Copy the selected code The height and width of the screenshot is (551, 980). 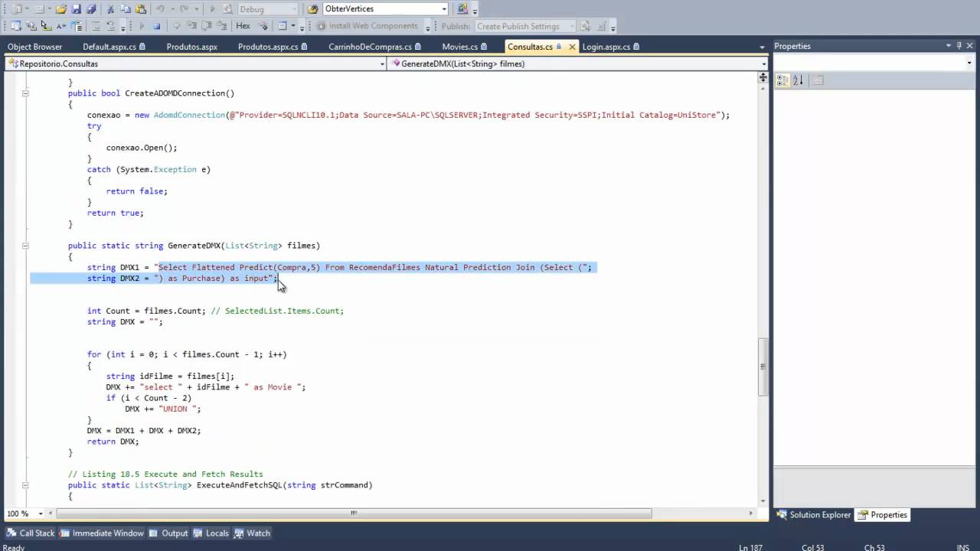coord(126,9)
